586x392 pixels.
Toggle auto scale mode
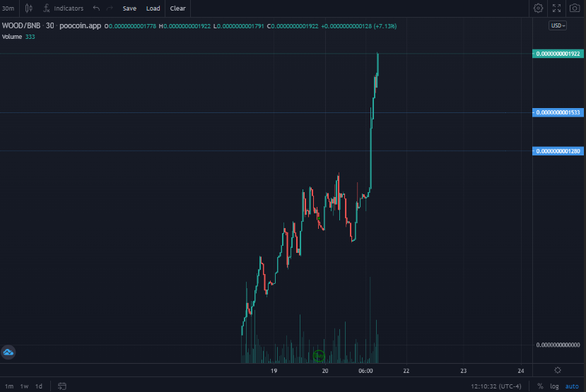coord(572,386)
